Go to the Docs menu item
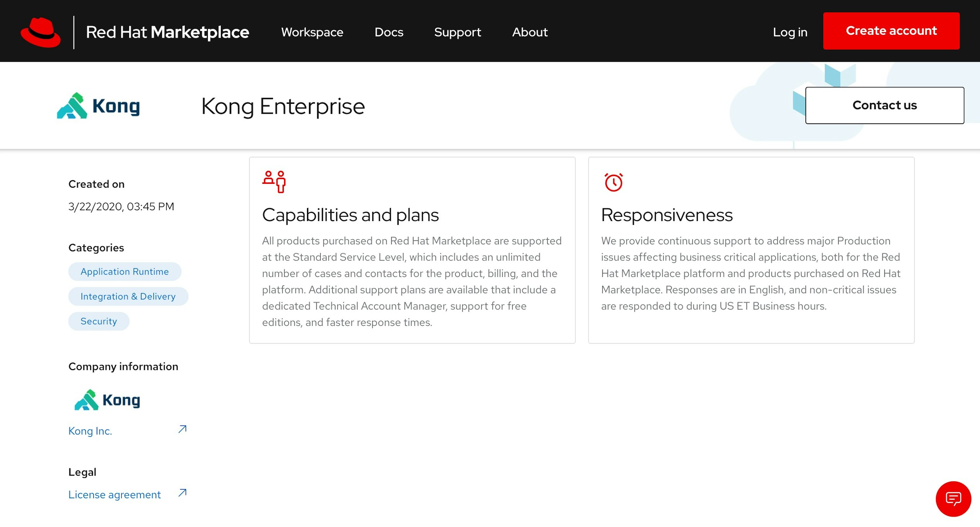This screenshot has height=527, width=980. [389, 32]
